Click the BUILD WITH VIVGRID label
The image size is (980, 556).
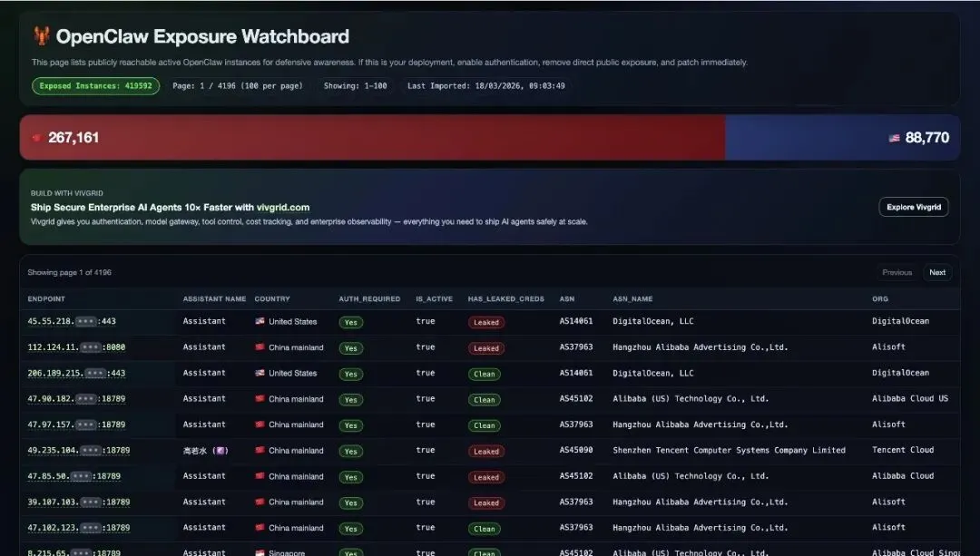coord(67,193)
